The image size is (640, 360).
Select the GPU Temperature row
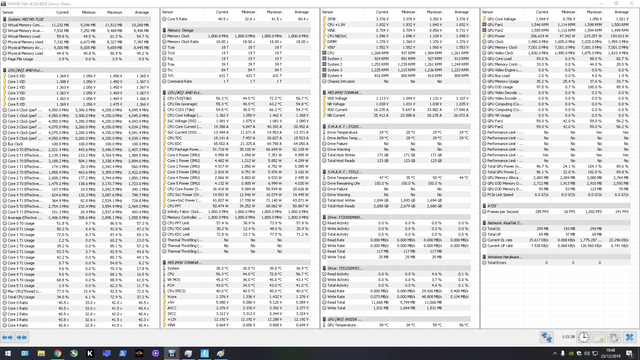click(396, 325)
